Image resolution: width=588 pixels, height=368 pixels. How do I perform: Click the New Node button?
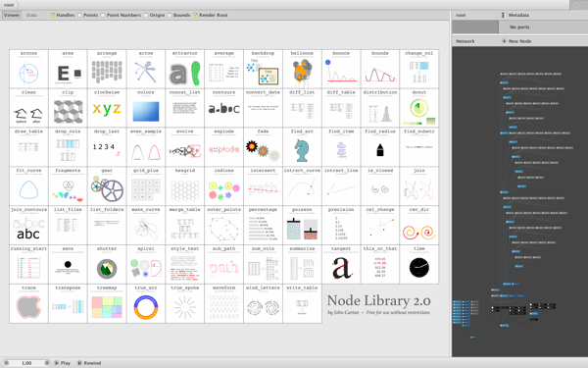click(516, 41)
